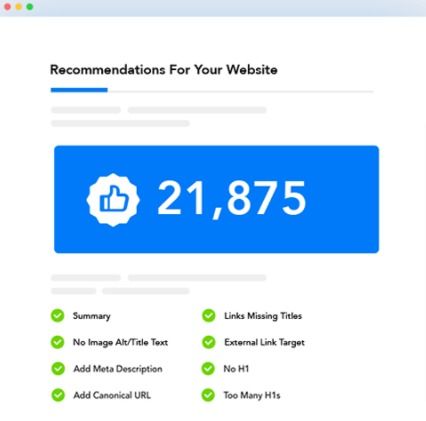Image resolution: width=426 pixels, height=421 pixels.
Task: Click the checkmark next to Add Canonical URL
Action: [x=58, y=395]
